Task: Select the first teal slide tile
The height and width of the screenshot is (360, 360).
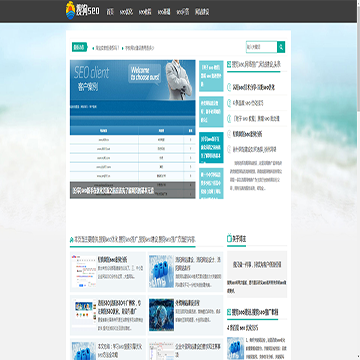Action: coord(211,76)
